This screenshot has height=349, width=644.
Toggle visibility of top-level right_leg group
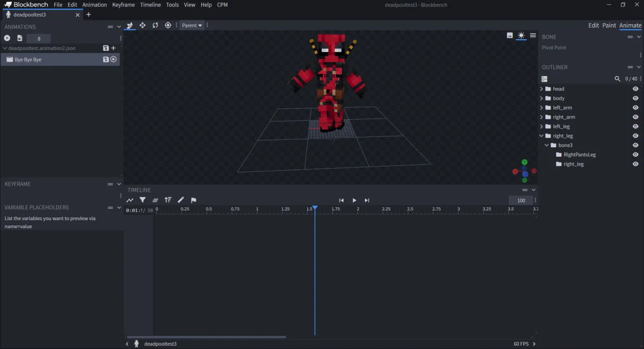coord(635,136)
